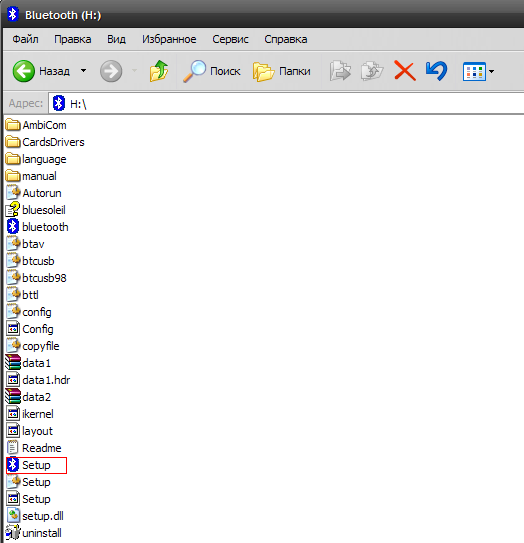Open the Правка menu
Screen dimensions: 524x543
(73, 39)
